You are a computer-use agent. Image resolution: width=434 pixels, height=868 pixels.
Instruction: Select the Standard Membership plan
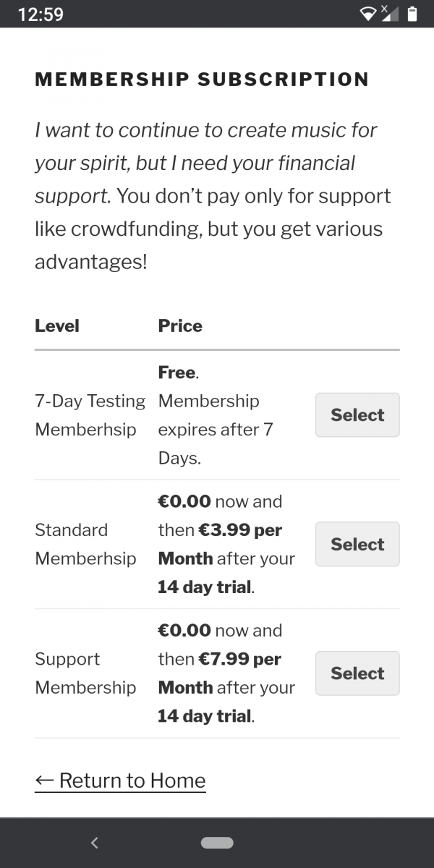click(x=357, y=544)
